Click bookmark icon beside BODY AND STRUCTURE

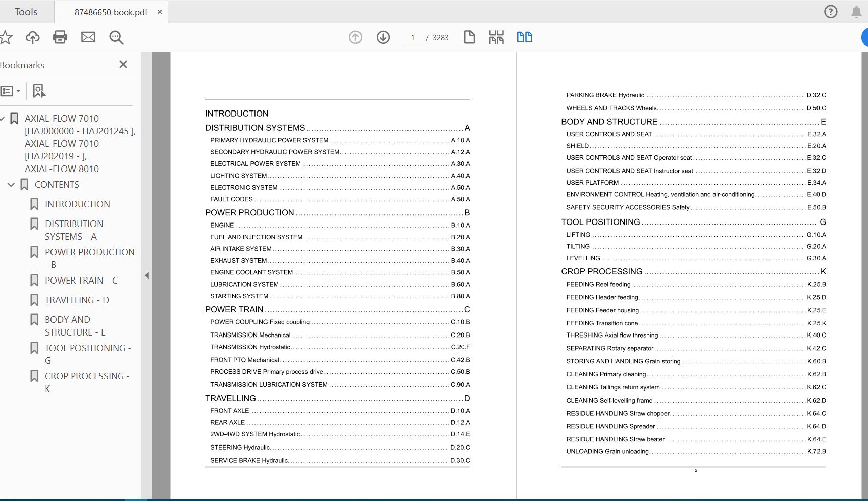click(x=34, y=320)
